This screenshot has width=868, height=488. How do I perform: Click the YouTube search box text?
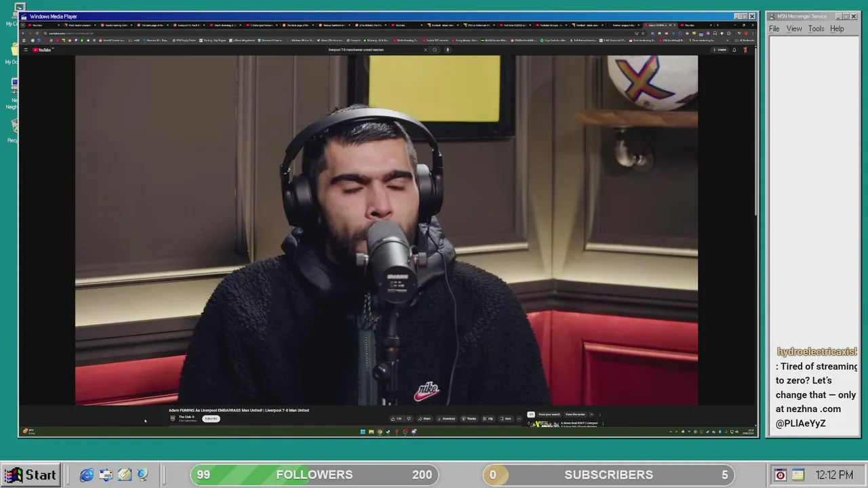point(356,49)
